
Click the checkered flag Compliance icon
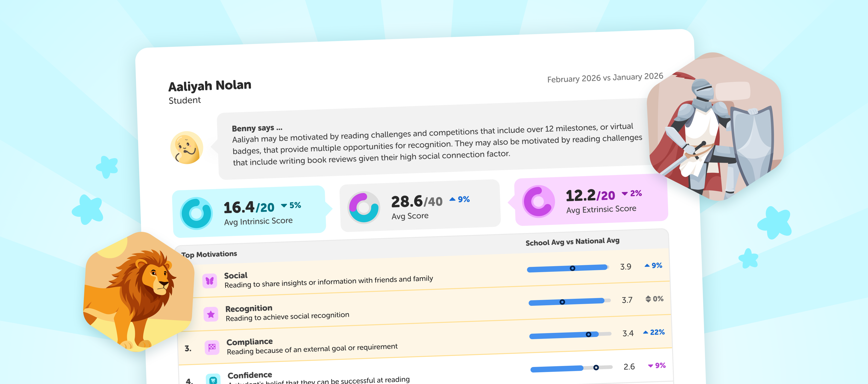point(212,347)
